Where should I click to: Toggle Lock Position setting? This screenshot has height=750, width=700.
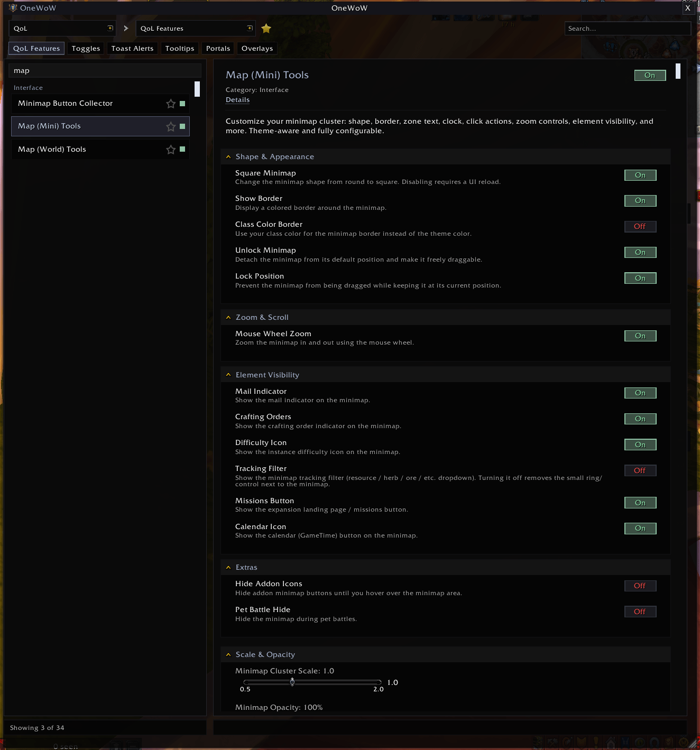[x=640, y=279]
